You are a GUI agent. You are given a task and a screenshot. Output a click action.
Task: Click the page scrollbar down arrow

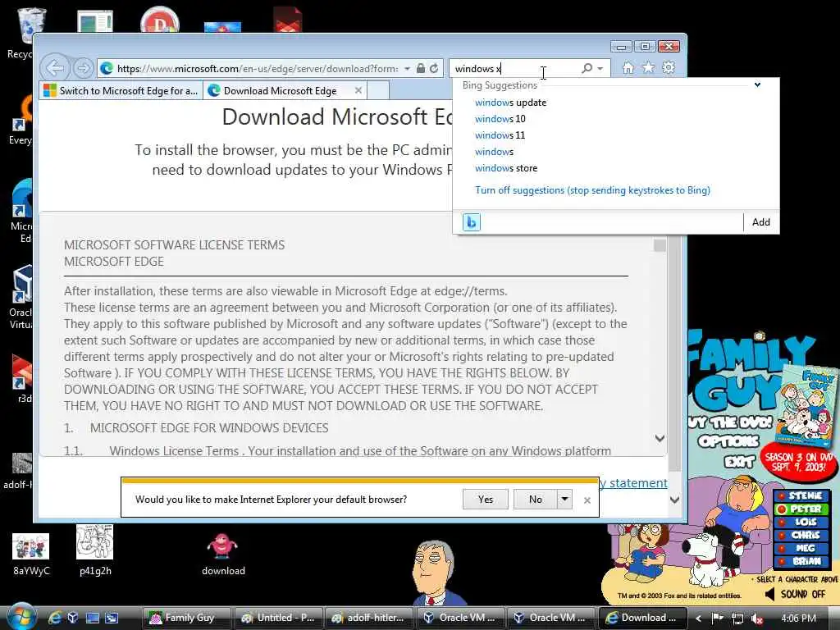675,500
